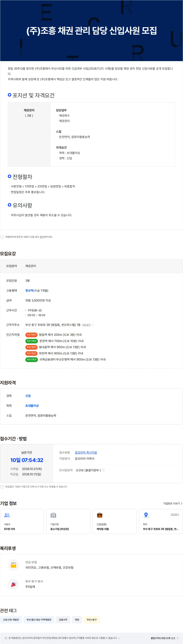Select the 부산>동구 tag
183x644 pixels.
click(x=92, y=620)
